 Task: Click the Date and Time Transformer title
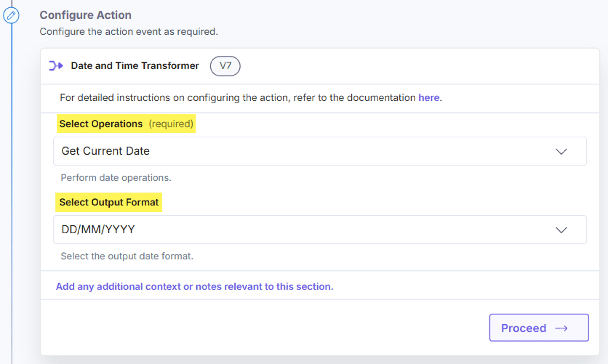tap(135, 66)
